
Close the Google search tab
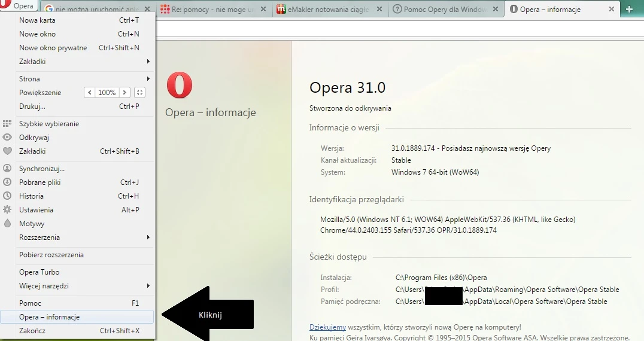[147, 8]
